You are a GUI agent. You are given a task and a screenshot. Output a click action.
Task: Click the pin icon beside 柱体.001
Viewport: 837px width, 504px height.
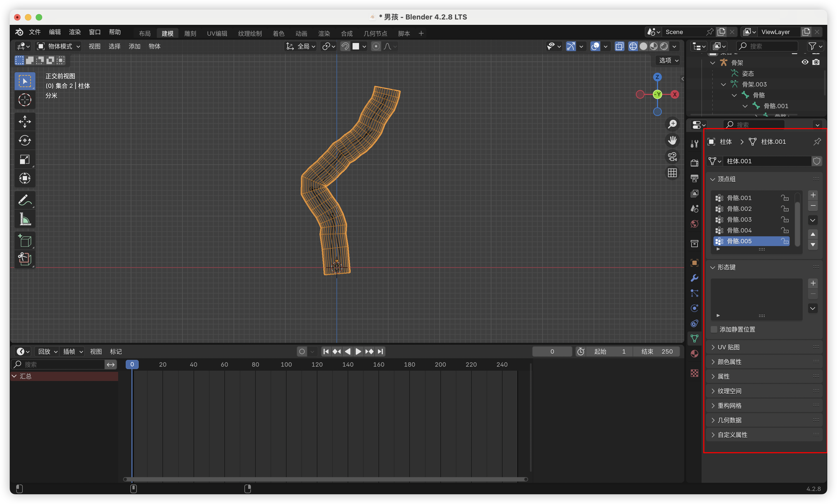click(817, 142)
